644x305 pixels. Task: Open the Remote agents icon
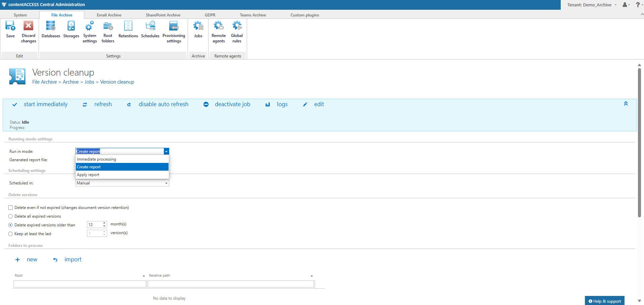tap(219, 26)
